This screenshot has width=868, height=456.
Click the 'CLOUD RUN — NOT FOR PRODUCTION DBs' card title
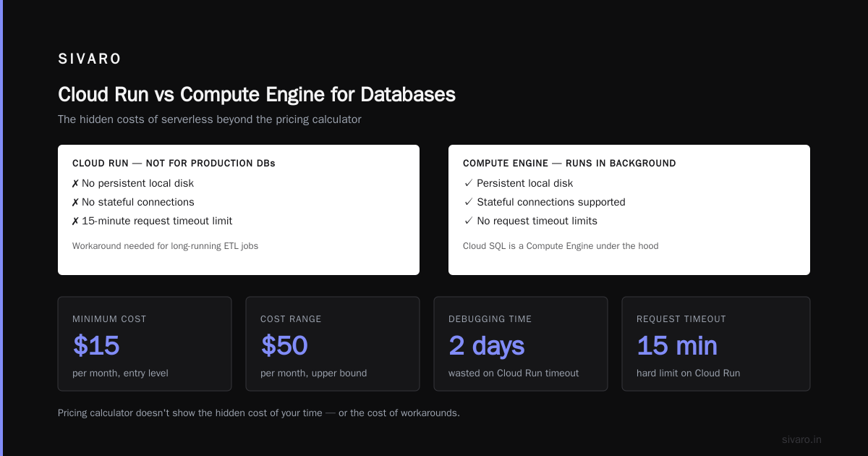click(174, 164)
